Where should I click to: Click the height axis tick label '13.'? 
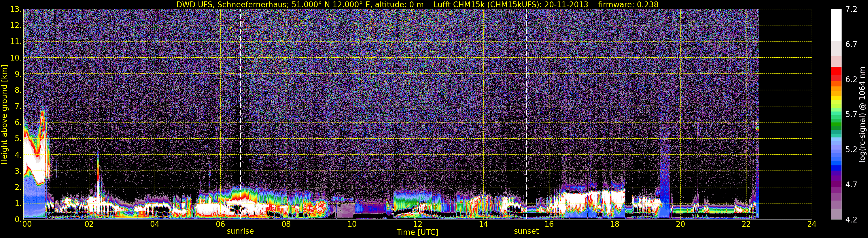(x=16, y=10)
